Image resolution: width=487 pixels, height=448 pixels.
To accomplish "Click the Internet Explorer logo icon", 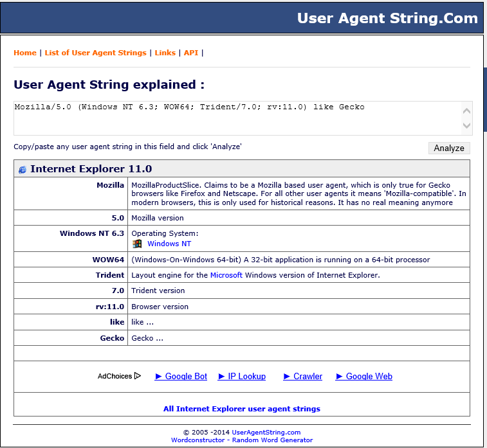I will 23,170.
